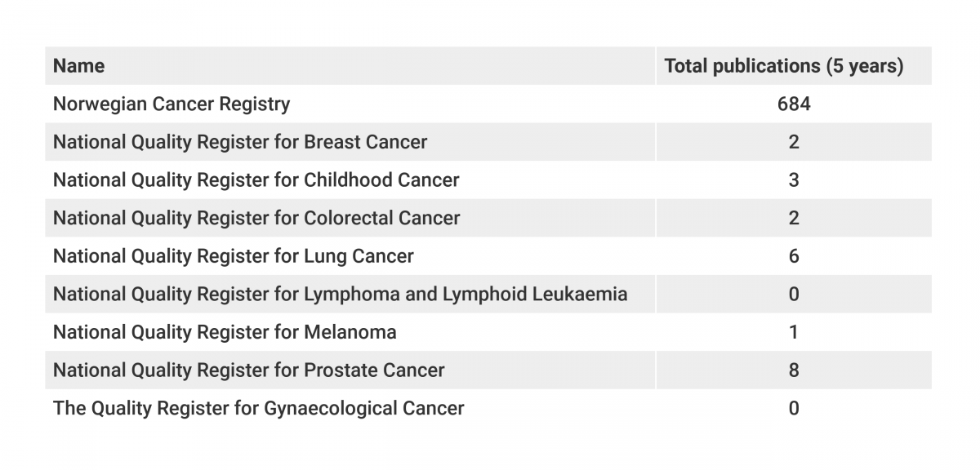
Task: Select National Quality Register for Childhood Cancer
Action: tap(256, 180)
